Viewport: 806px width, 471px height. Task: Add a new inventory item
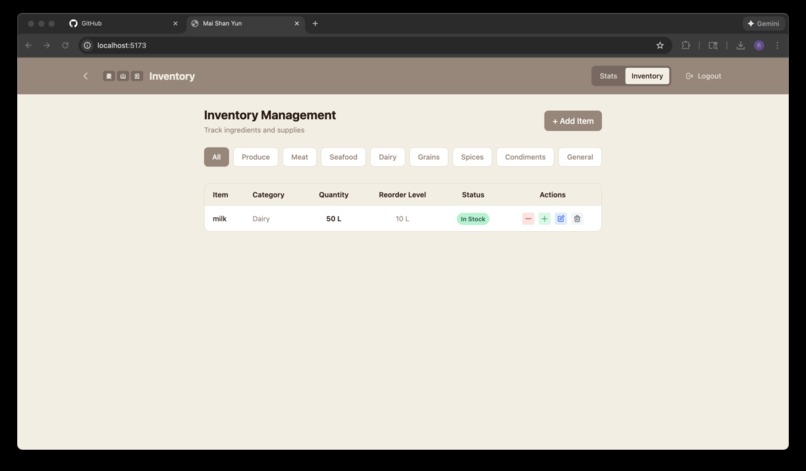click(573, 121)
